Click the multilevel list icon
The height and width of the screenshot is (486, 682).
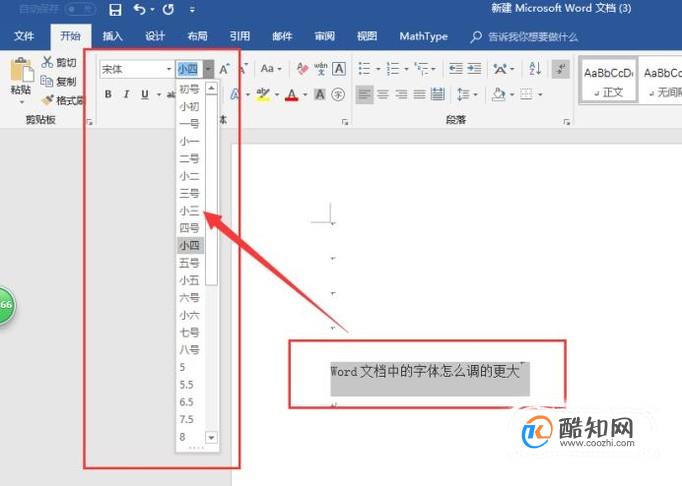point(422,68)
